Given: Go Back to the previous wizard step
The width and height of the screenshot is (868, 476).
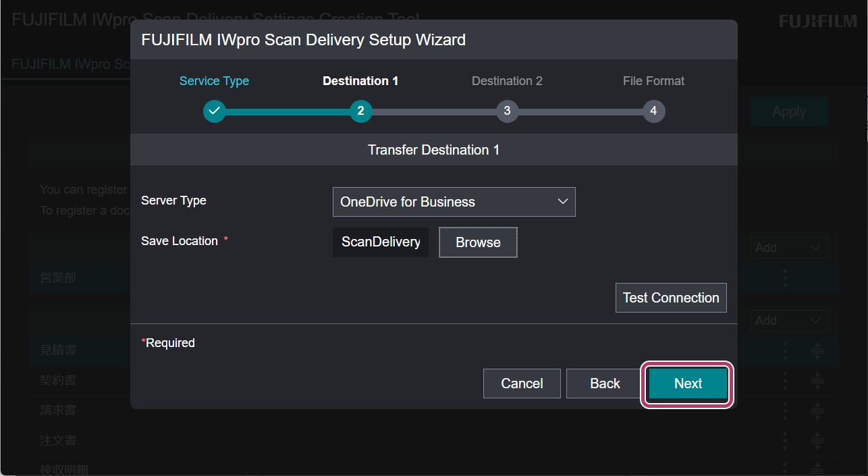Looking at the screenshot, I should click(605, 384).
